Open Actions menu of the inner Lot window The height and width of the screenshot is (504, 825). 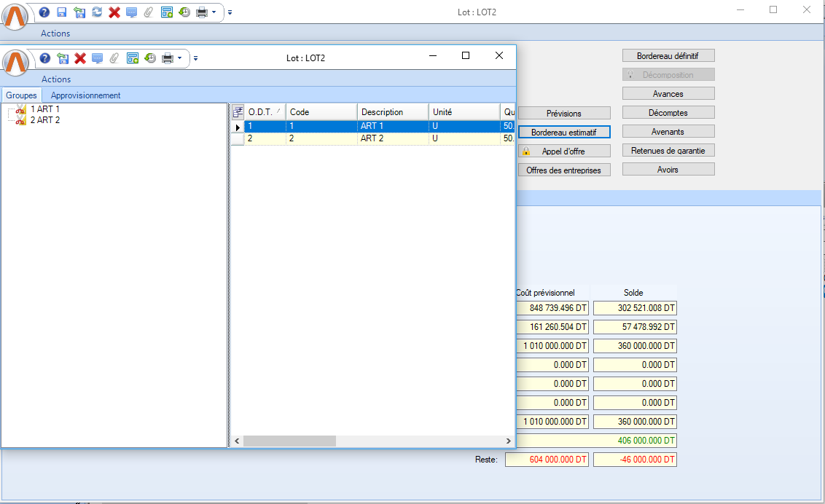tap(56, 79)
